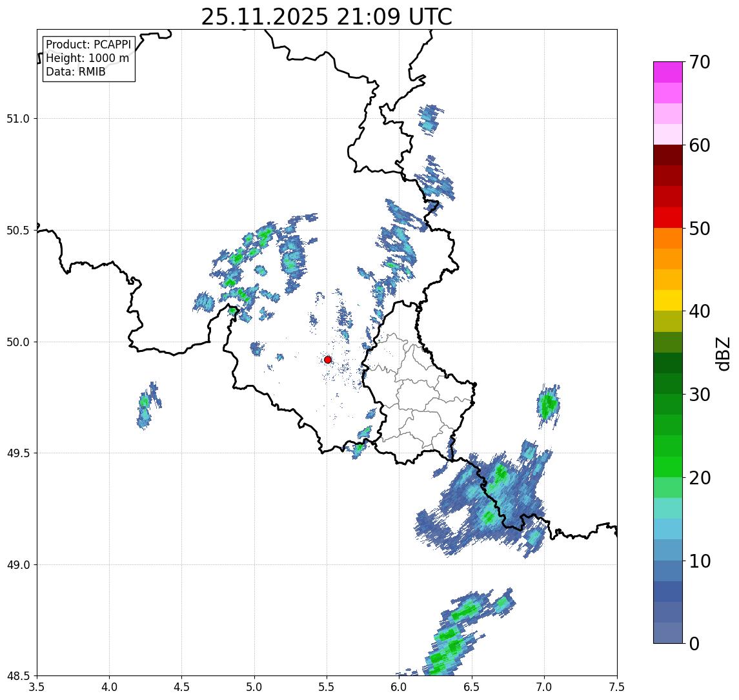Click the red radar location dot
The height and width of the screenshot is (700, 739).
point(328,360)
